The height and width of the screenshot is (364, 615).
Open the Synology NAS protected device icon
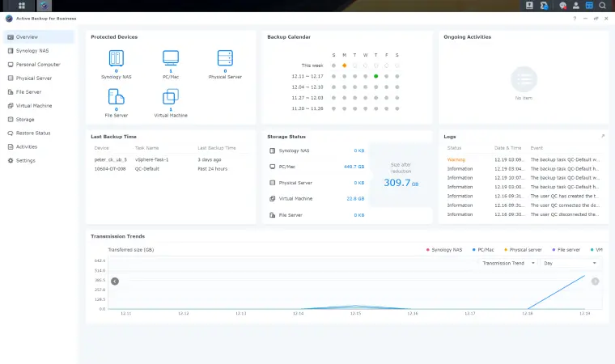[x=116, y=58]
